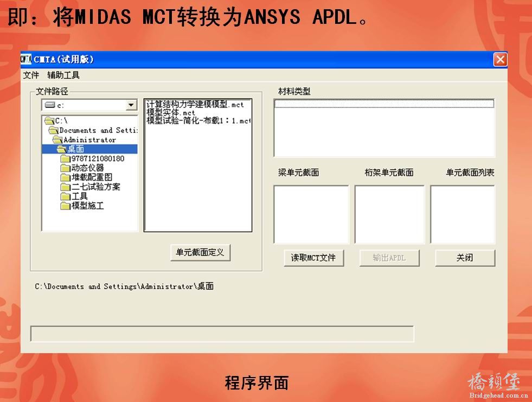Viewport: 532px width, 402px height.
Task: Click the folder icon beside 模型施工
Action: point(66,206)
